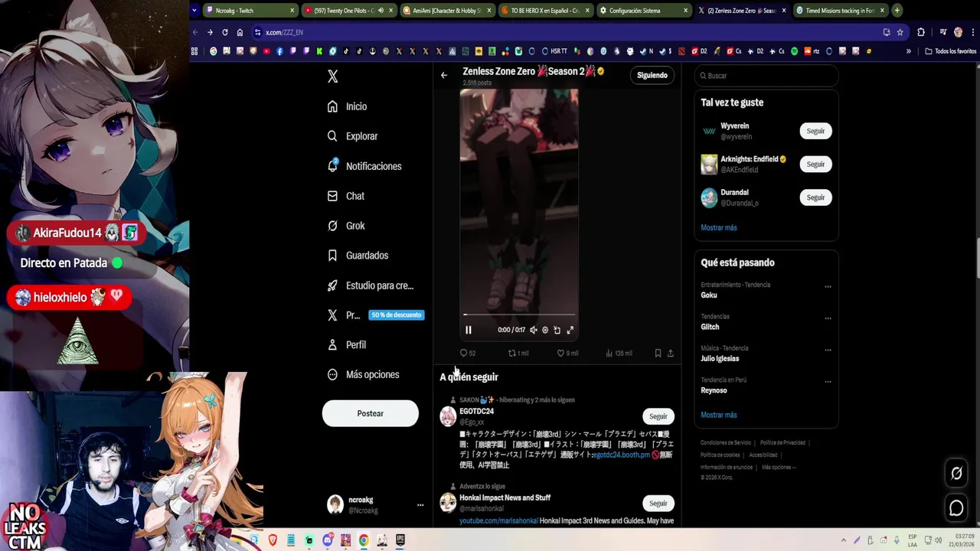
Task: Open Grok from the sidebar
Action: point(345,226)
